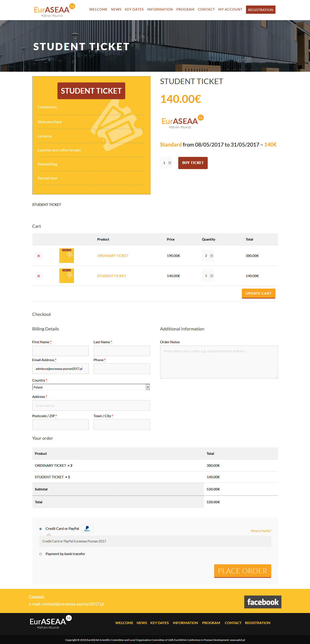Screen dimensions: 310x644
Task: Remove Student Ticket from cart
Action: click(39, 276)
